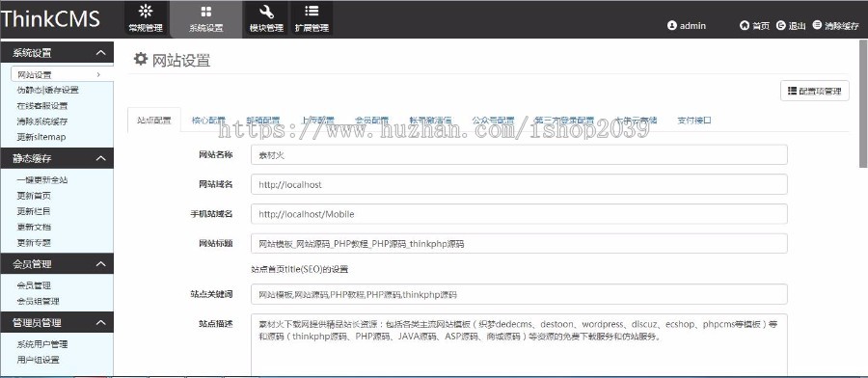Switch to the 支付接口 tab

pyautogui.click(x=694, y=121)
